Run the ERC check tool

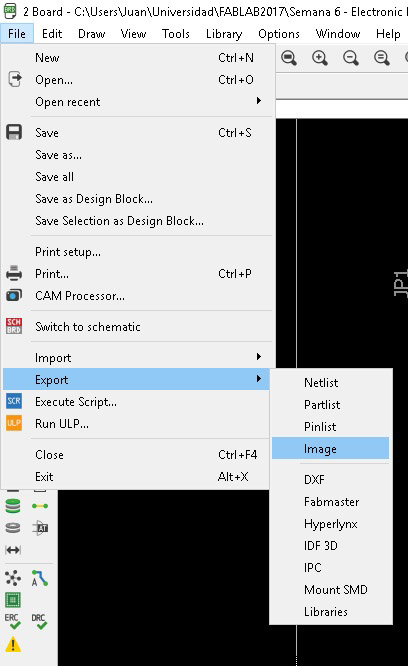tap(13, 622)
